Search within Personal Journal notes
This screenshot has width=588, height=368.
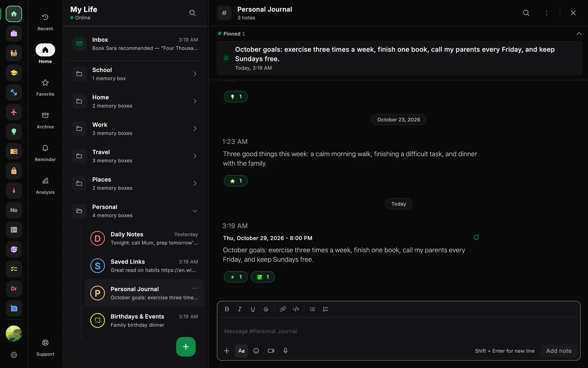tap(526, 13)
